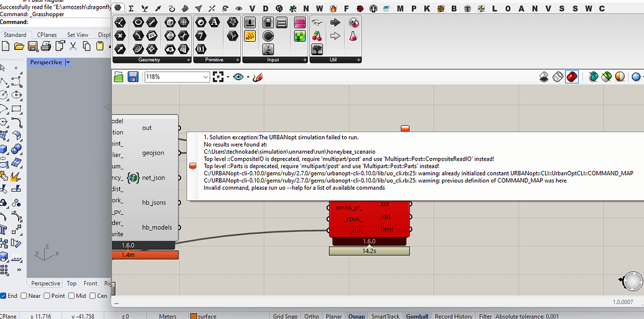Select the Mesh parameter icon
The image size is (644, 319).
183,22
